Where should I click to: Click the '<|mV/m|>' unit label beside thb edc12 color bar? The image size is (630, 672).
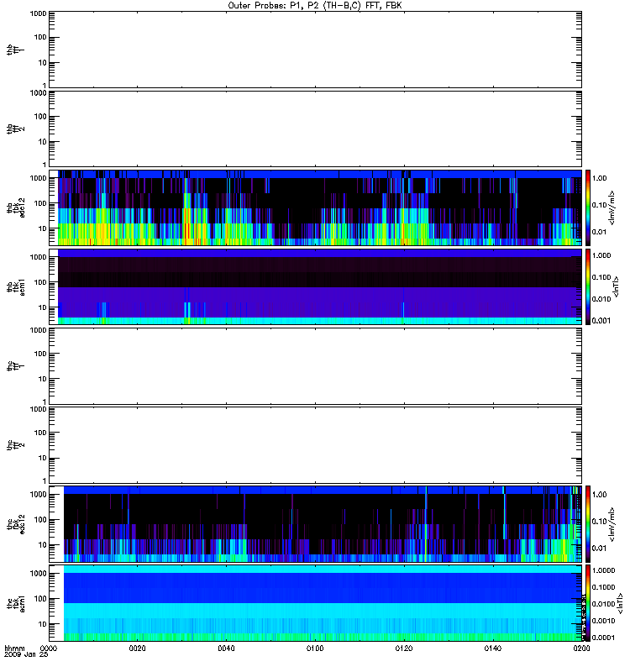[x=612, y=207]
